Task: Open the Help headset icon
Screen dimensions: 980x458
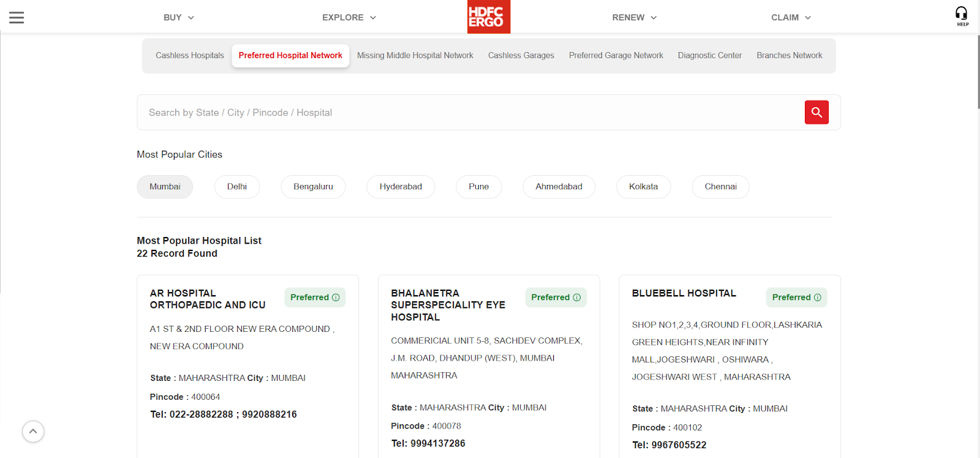Action: point(962,15)
